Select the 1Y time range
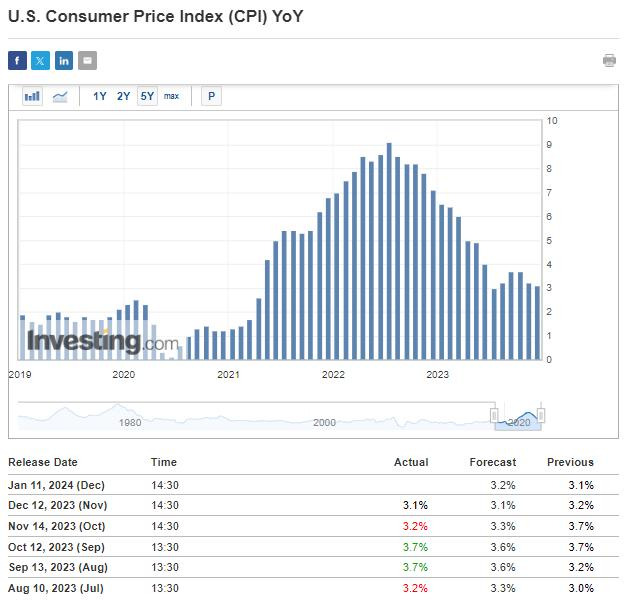626x613 pixels. pos(99,96)
